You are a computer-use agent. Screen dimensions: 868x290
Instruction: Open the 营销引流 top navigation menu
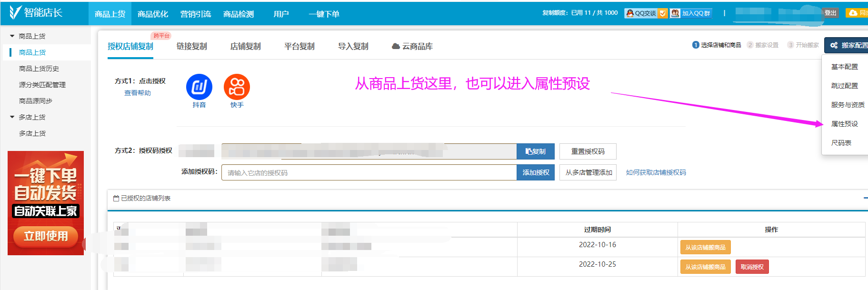pos(195,14)
